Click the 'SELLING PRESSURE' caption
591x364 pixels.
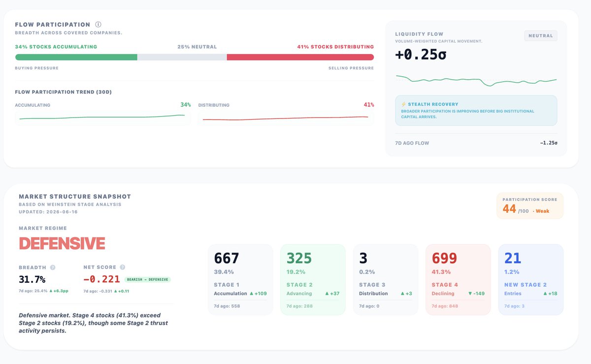(351, 68)
